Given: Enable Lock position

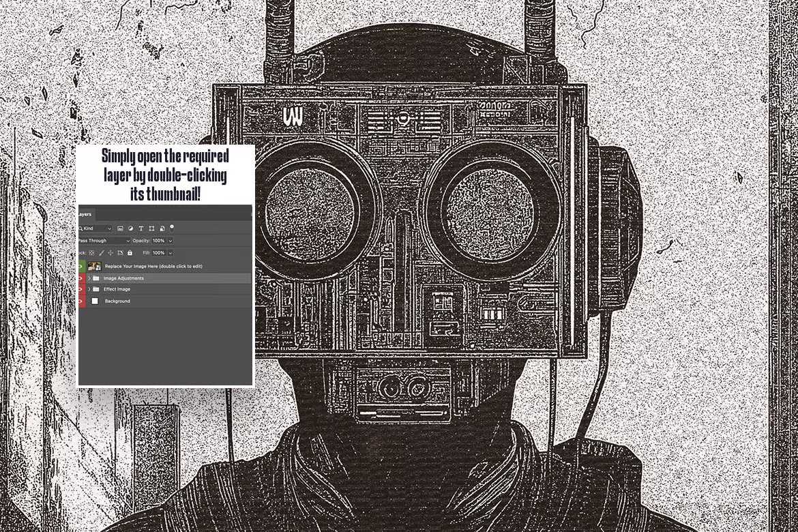Looking at the screenshot, I should point(110,253).
